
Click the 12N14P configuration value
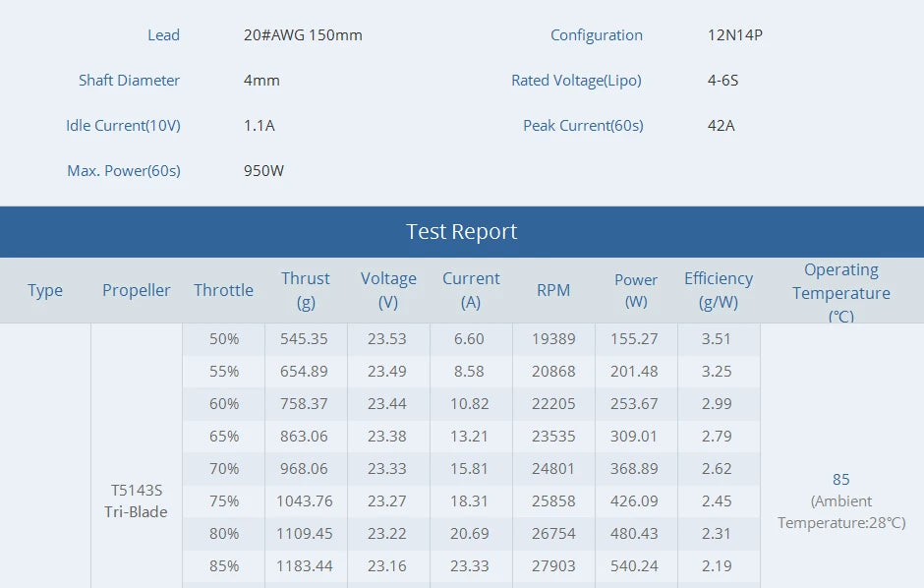(735, 35)
